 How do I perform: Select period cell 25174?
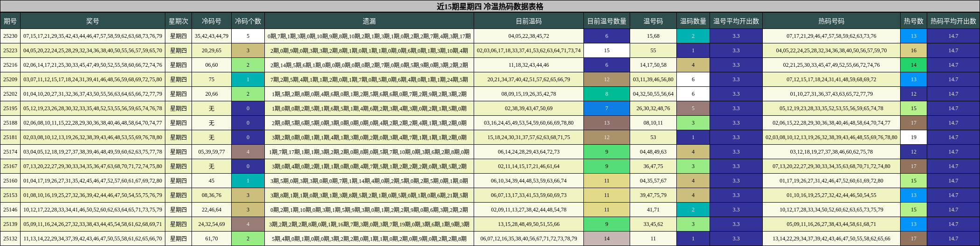[10, 152]
